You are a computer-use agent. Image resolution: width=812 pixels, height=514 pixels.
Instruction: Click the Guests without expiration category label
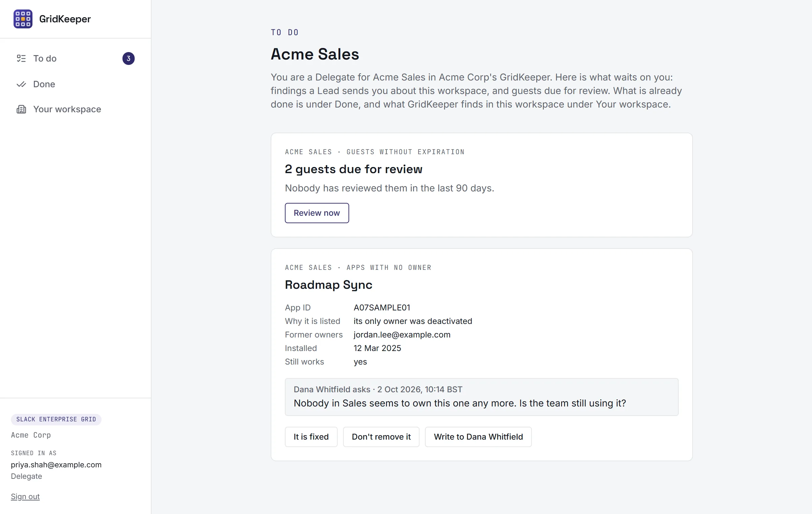tap(405, 152)
